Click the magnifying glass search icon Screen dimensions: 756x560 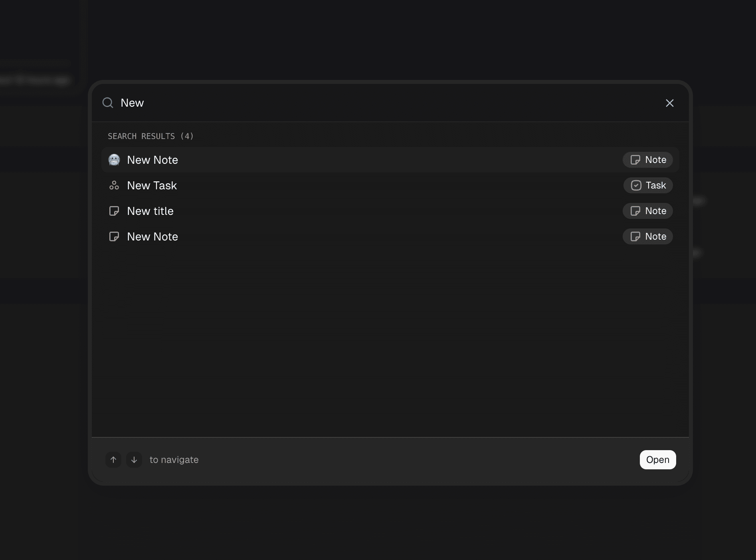[107, 103]
